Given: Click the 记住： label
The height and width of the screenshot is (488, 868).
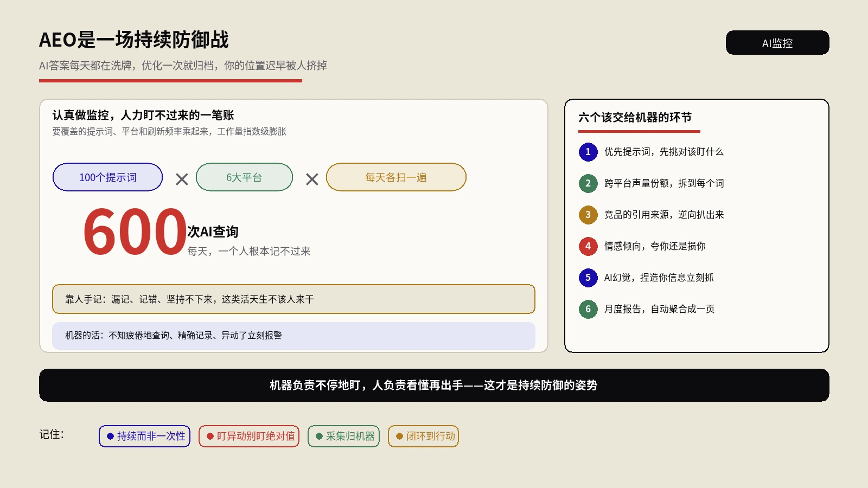Looking at the screenshot, I should point(52,434).
